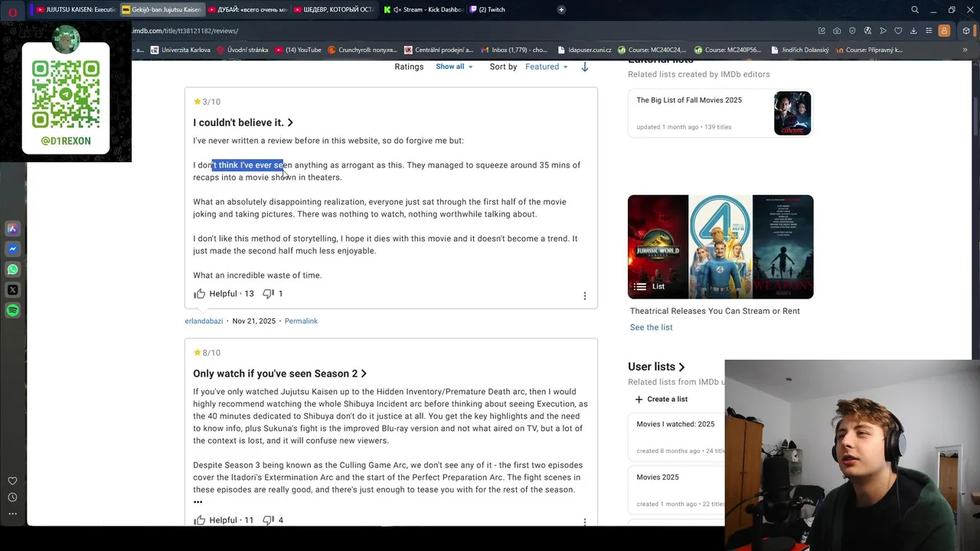Open Centrální prodejní bookmark
Viewport: 980px width, 551px height.
[439, 50]
